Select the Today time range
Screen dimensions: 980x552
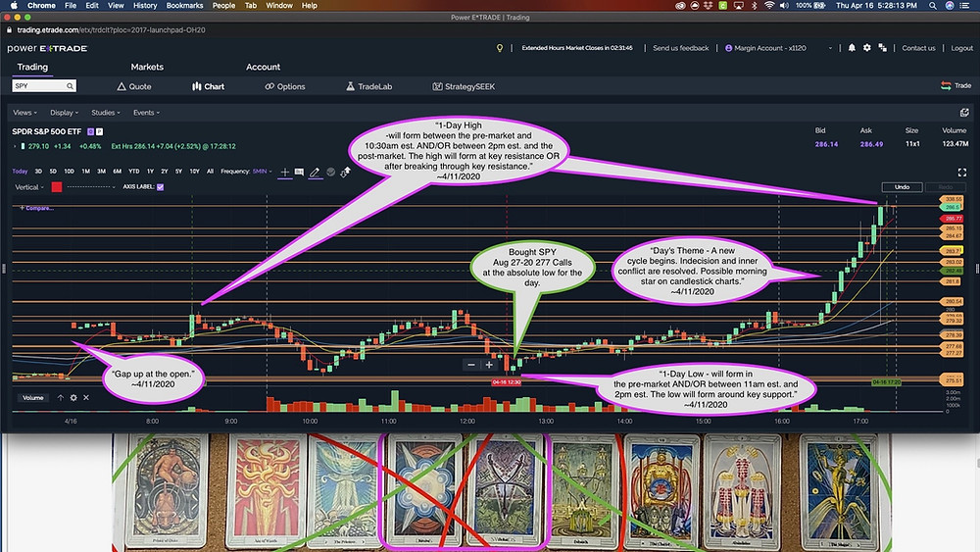(20, 172)
